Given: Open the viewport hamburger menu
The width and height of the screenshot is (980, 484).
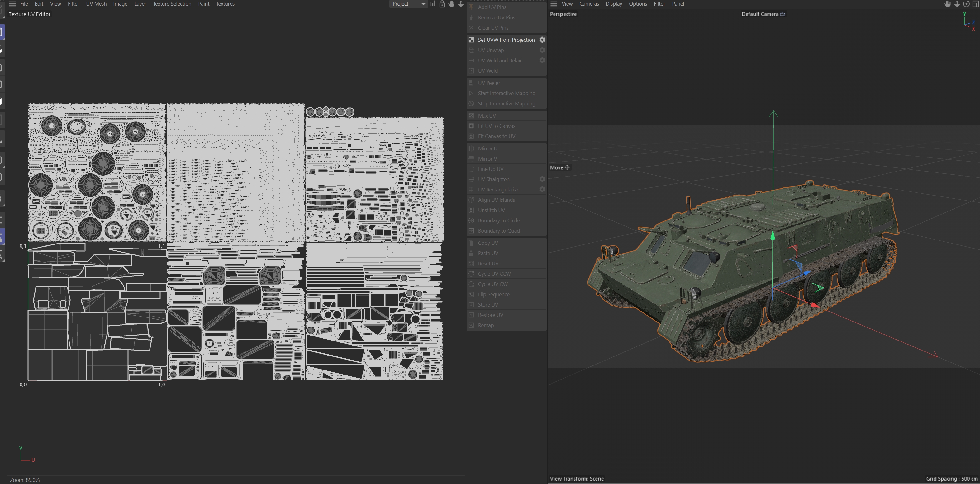Looking at the screenshot, I should [x=554, y=4].
